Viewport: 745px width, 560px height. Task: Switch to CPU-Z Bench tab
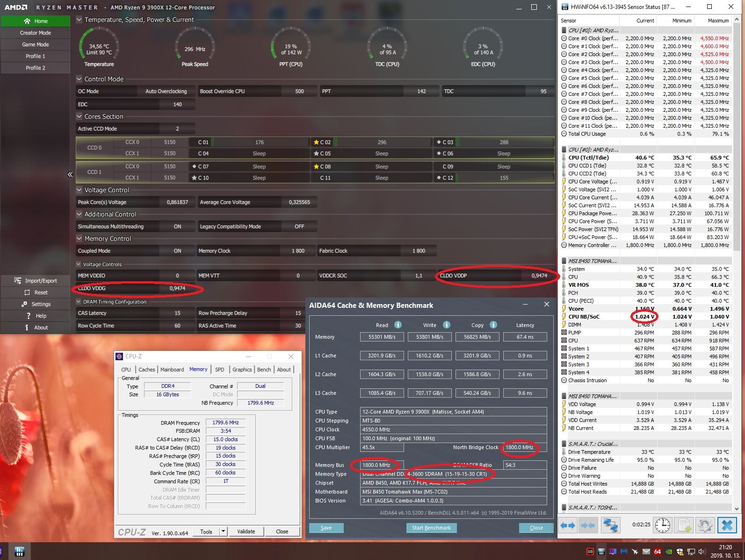pyautogui.click(x=264, y=370)
